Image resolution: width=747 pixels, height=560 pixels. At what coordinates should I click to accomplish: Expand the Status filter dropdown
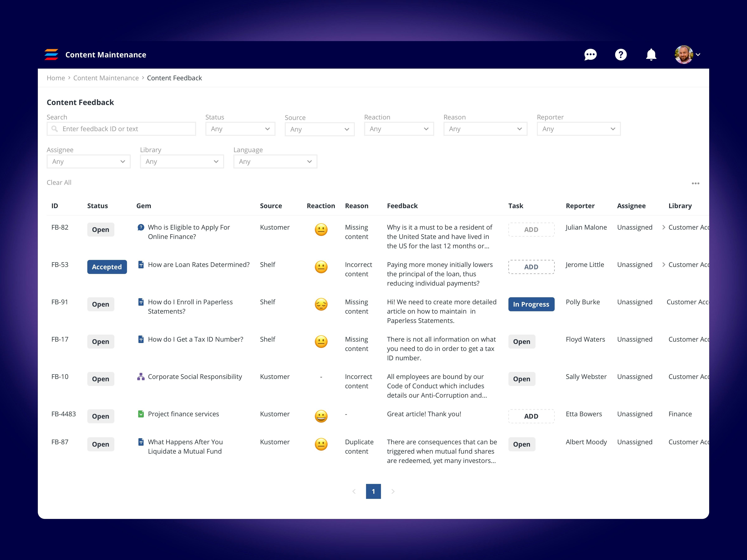click(240, 129)
